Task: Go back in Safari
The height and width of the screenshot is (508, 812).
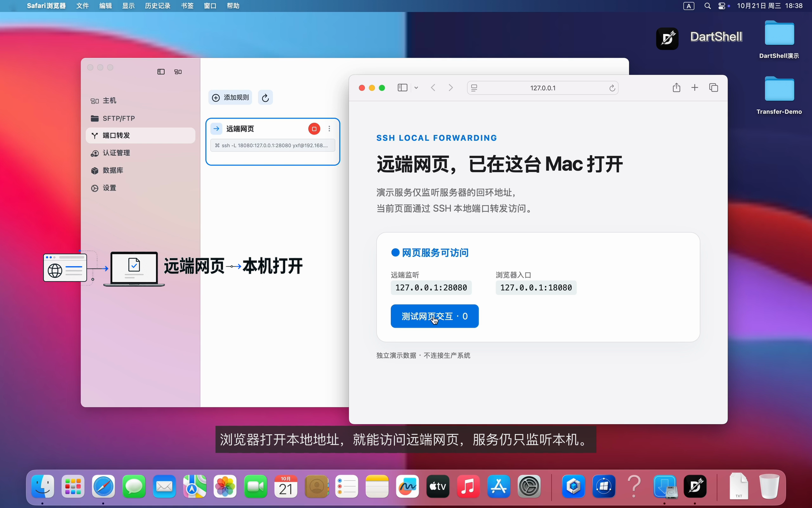Action: click(433, 88)
